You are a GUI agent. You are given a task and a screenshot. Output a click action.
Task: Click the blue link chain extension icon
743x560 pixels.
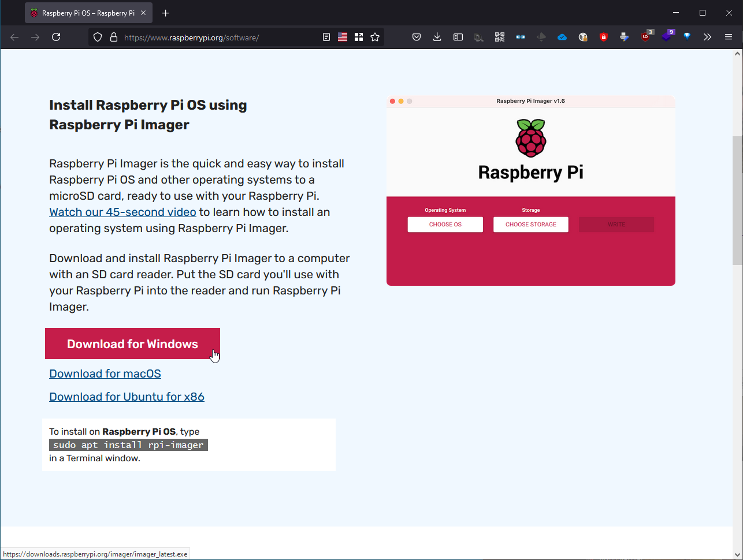[x=521, y=37]
